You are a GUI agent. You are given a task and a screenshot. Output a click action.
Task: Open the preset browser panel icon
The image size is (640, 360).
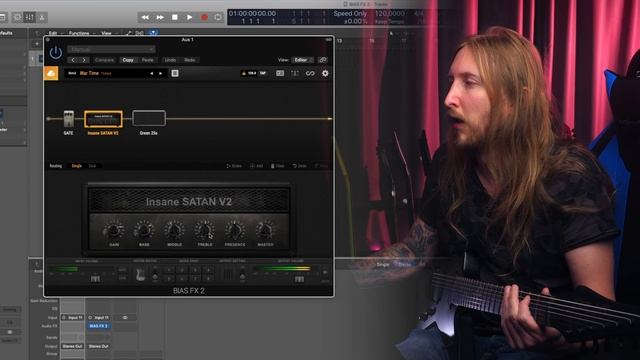(x=280, y=73)
